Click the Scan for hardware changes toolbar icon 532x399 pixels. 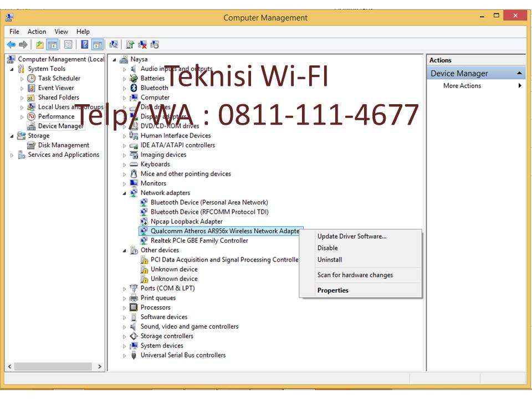[114, 44]
